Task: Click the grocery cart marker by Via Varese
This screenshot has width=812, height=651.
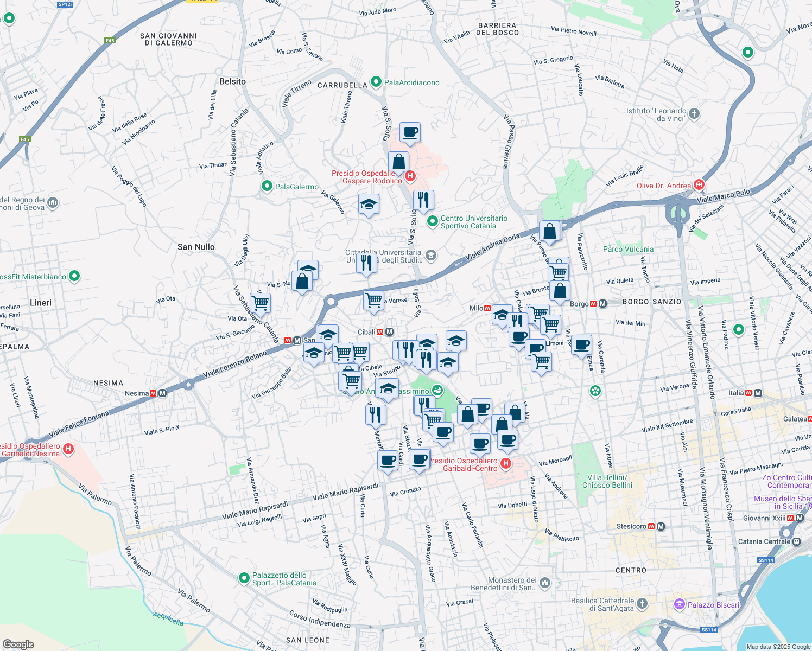Action: [x=373, y=301]
